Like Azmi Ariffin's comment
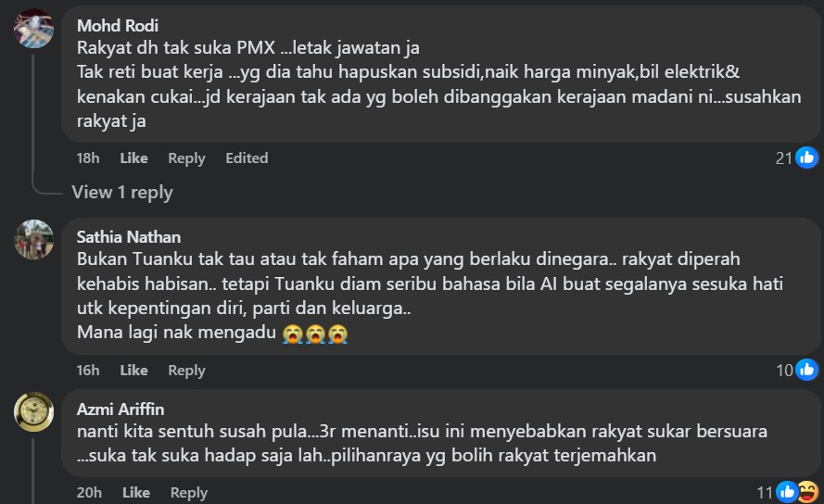Viewport: 824px width, 504px height. pos(136,493)
